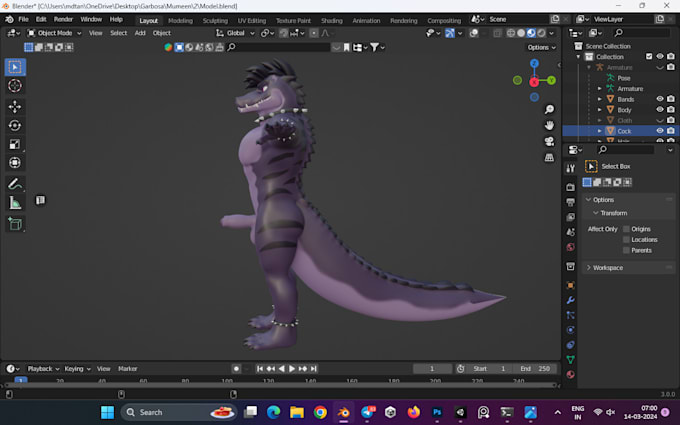This screenshot has width=680, height=425.
Task: Open the Render menu
Action: [x=63, y=20]
